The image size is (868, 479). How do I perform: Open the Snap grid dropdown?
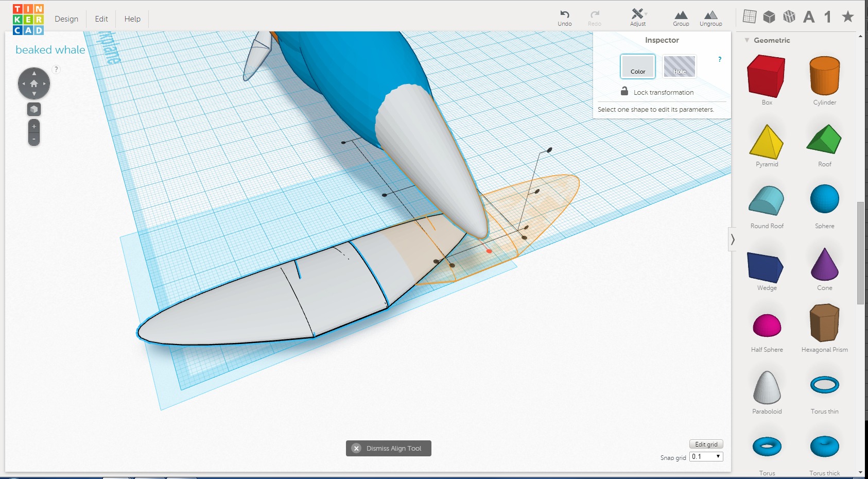point(706,456)
